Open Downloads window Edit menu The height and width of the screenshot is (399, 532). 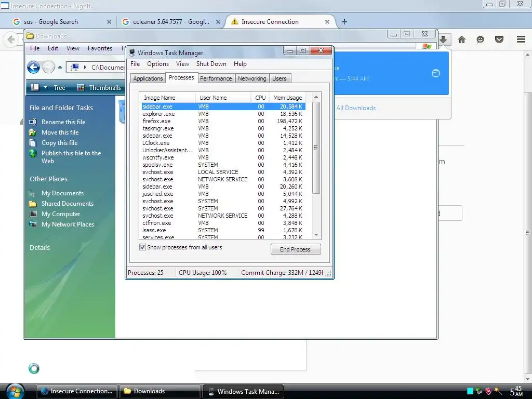click(53, 48)
